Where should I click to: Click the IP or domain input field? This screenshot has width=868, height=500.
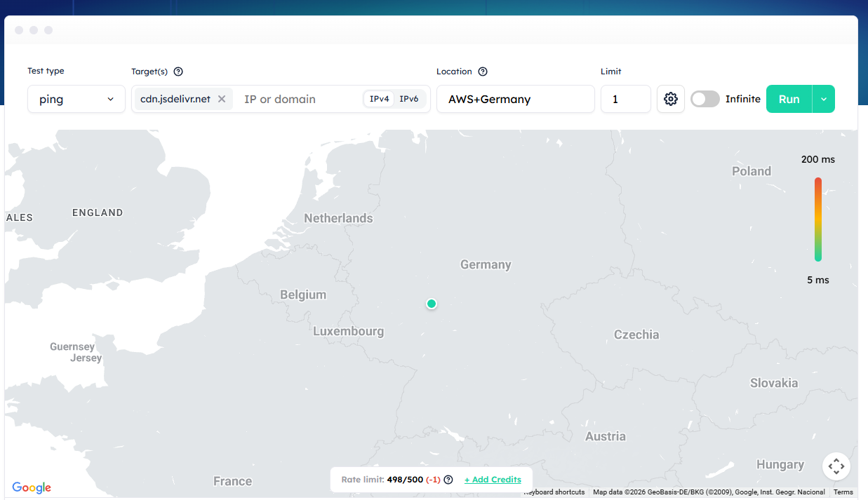tap(300, 99)
